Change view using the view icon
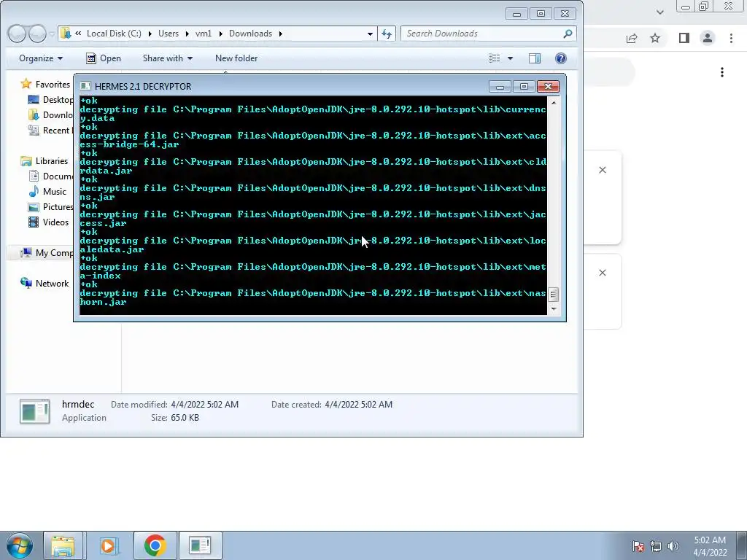 tap(495, 58)
